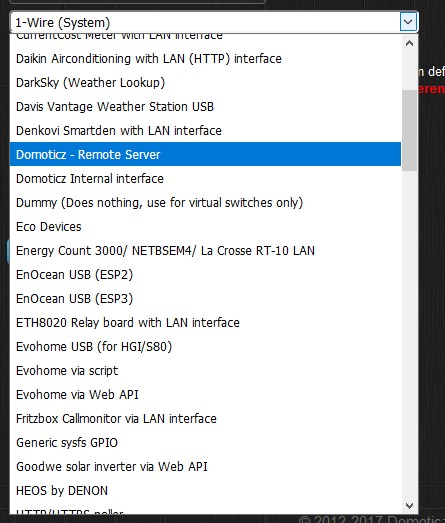Select HEOS by DENON
The width and height of the screenshot is (445, 523).
click(x=205, y=491)
